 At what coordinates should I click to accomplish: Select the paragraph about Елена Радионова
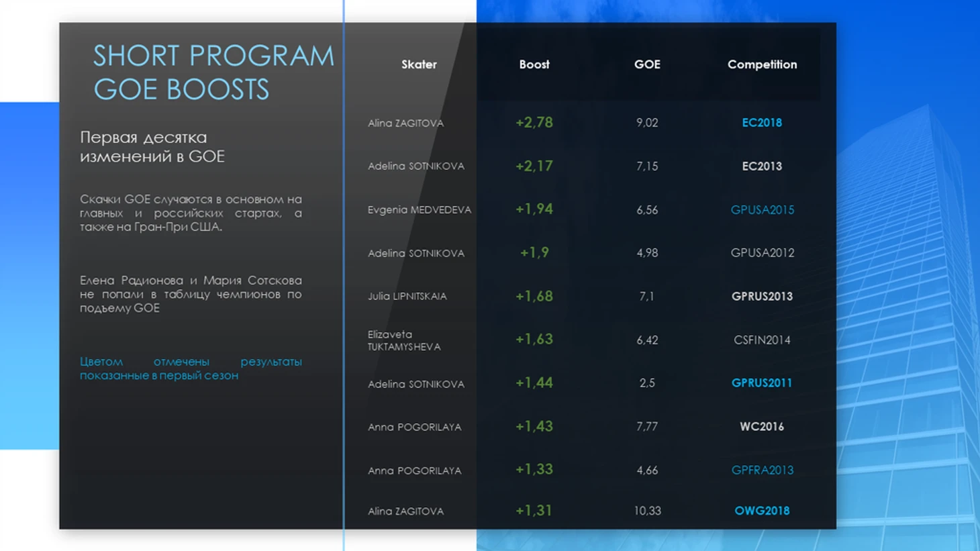point(191,294)
